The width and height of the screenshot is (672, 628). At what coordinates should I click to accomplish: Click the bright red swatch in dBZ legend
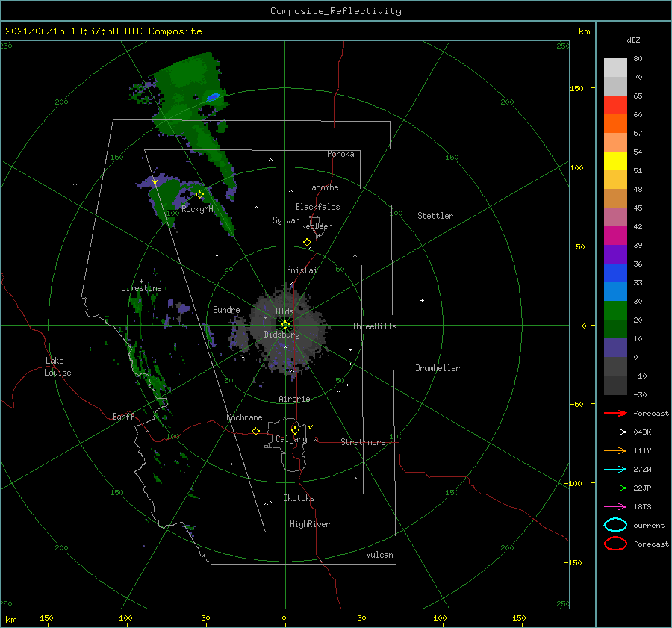pos(615,105)
